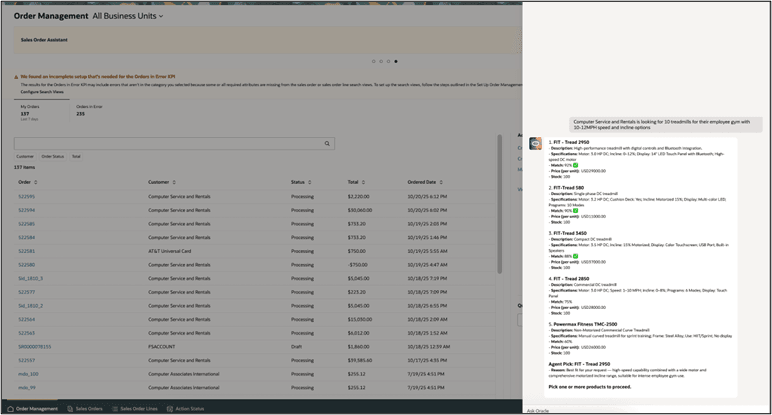Screen dimensions: 772x415
Task: Click green check beside Match 88% on FIT-Tread 3450
Action: tap(576, 256)
